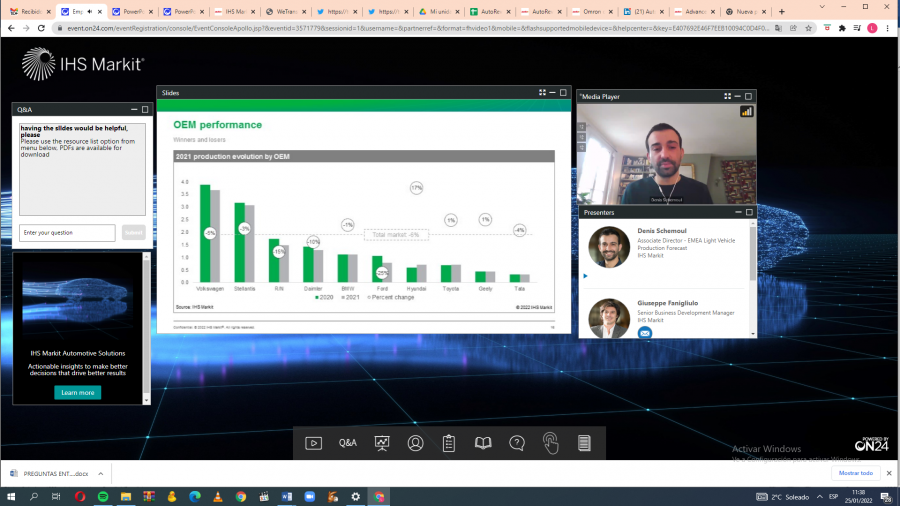Minimize the Q&A panel

[x=134, y=109]
